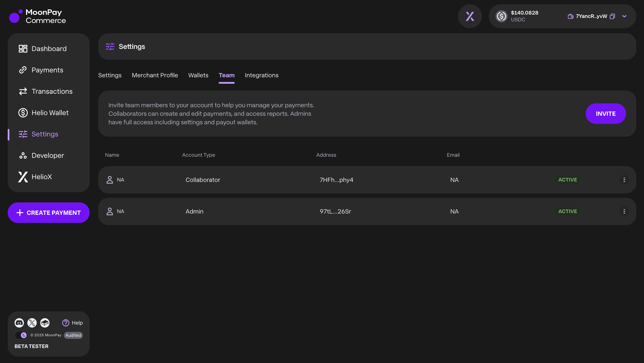The height and width of the screenshot is (363, 644).
Task: Open the Wallets tab
Action: 198,75
